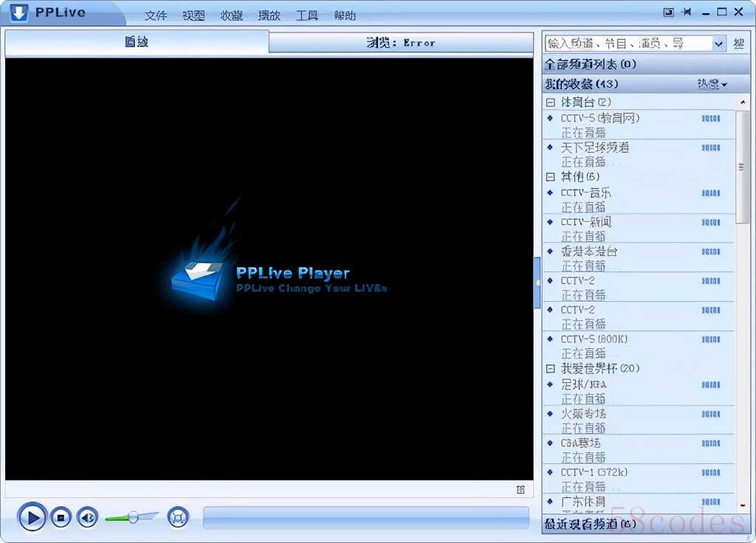Viewport: 756px width, 543px height.
Task: Open the search box dropdown arrow
Action: pos(718,44)
